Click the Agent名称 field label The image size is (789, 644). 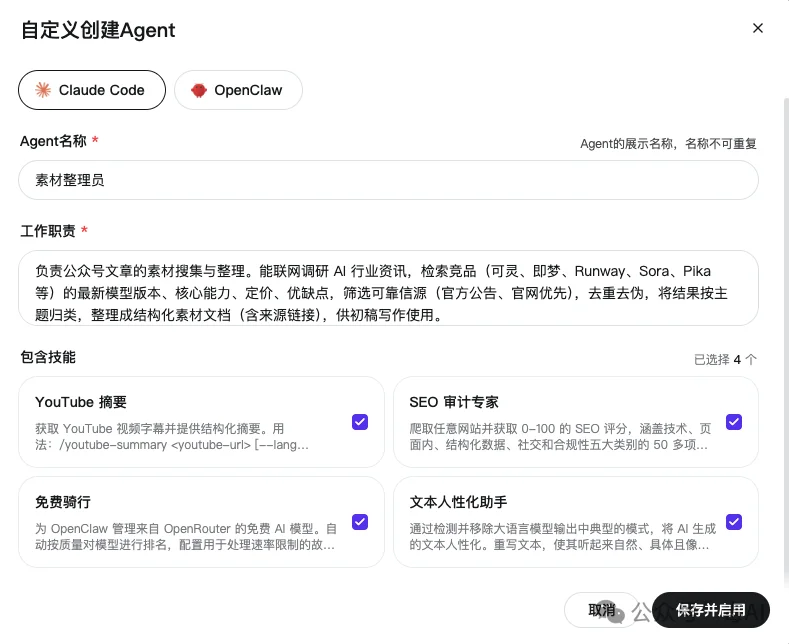(53, 141)
